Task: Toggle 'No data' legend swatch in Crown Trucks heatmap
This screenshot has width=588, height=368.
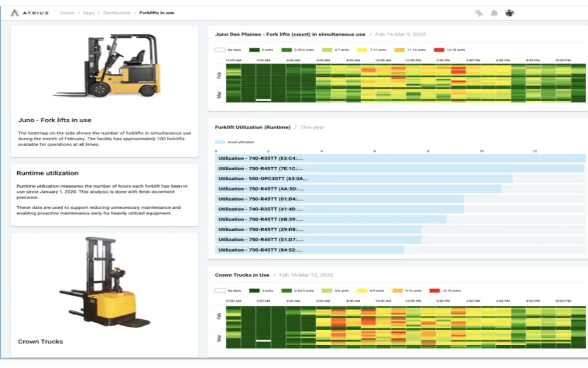Action: tap(220, 291)
